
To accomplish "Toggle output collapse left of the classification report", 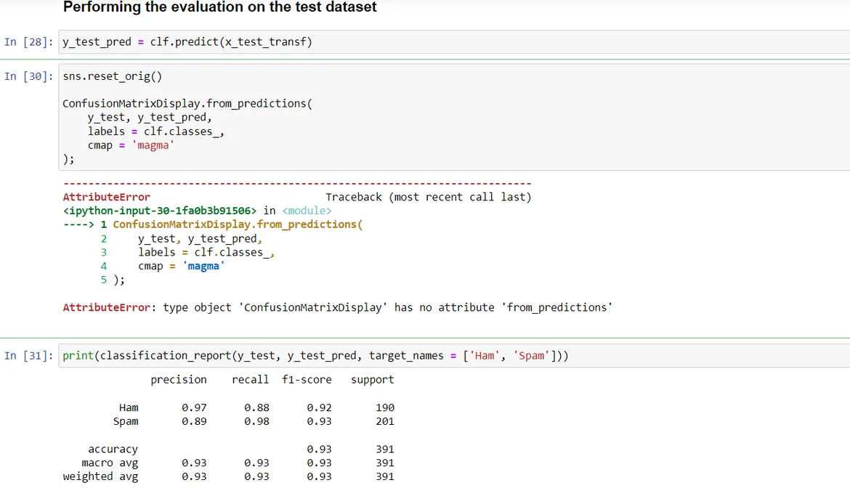I will (x=29, y=428).
